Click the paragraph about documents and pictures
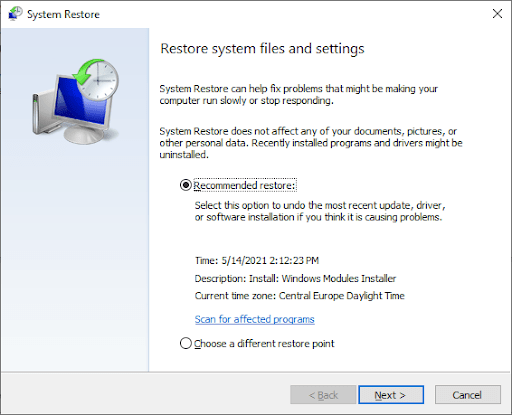Image resolution: width=512 pixels, height=415 pixels. pos(311,143)
